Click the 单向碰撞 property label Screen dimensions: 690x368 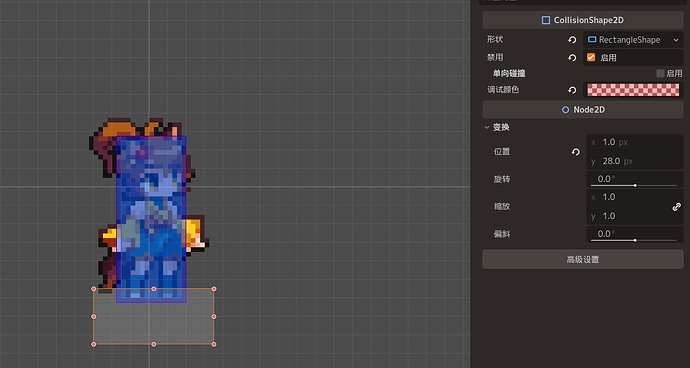[509, 74]
